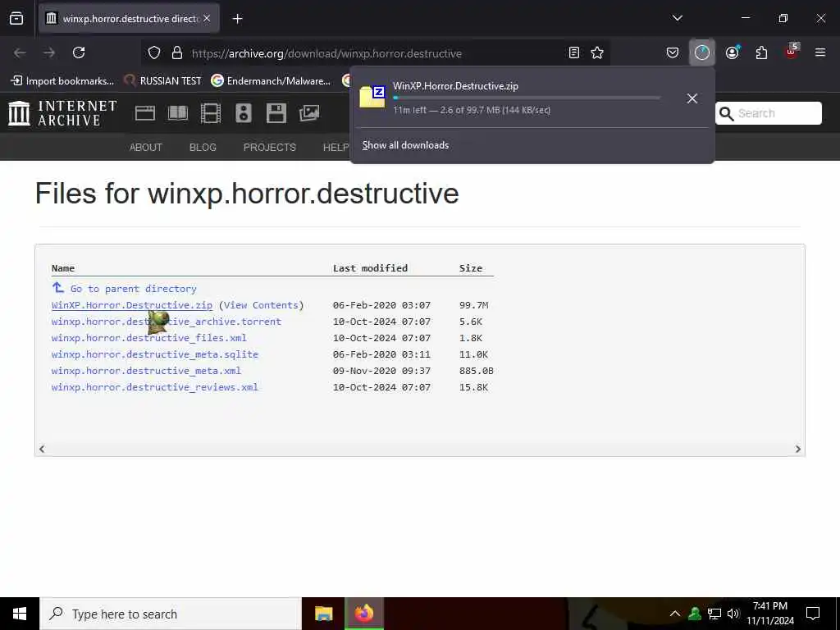Open uBlock Origin extension icon
The image size is (840, 630).
pos(792,52)
